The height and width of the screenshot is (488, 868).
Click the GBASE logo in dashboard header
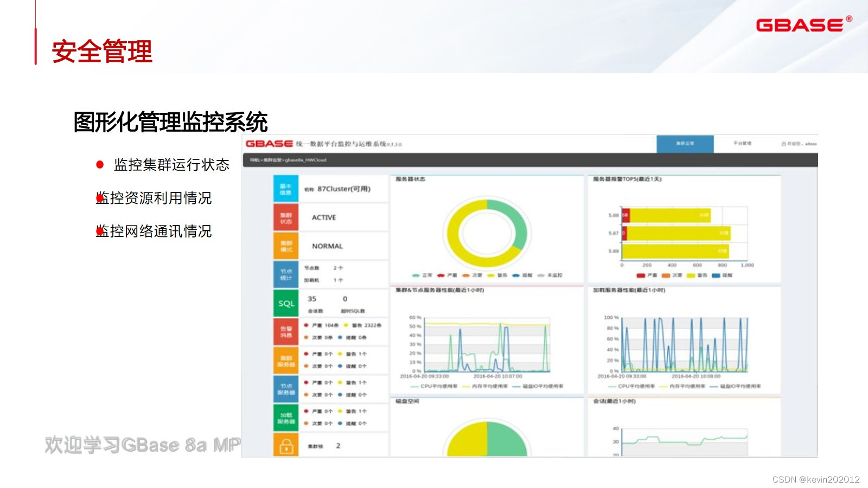click(x=269, y=144)
